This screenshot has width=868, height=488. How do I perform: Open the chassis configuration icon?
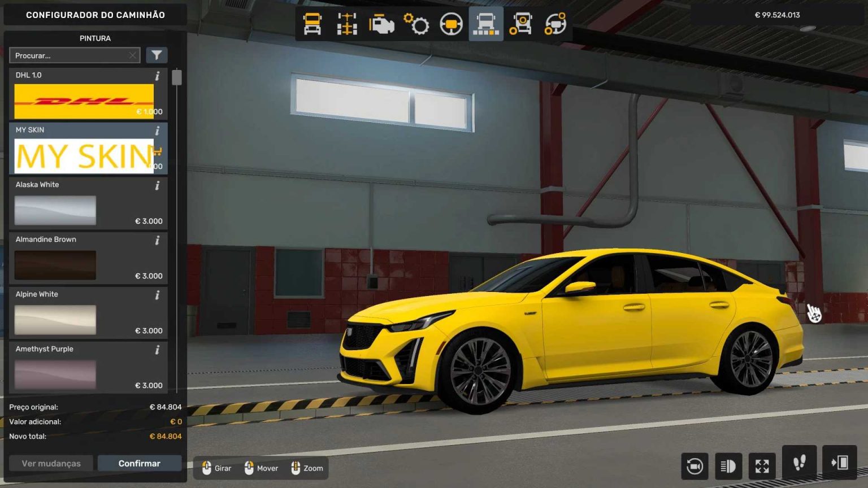(346, 24)
